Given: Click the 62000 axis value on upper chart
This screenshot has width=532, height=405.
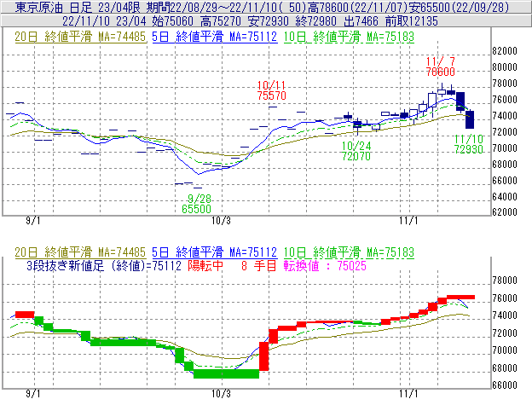Looking at the screenshot, I should pyautogui.click(x=505, y=212).
